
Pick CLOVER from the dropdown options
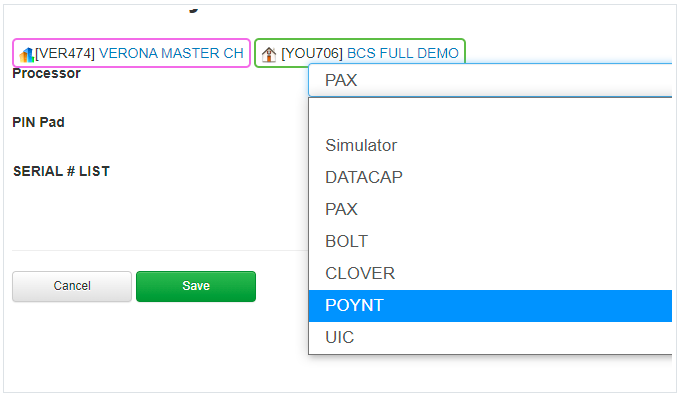[x=490, y=274]
